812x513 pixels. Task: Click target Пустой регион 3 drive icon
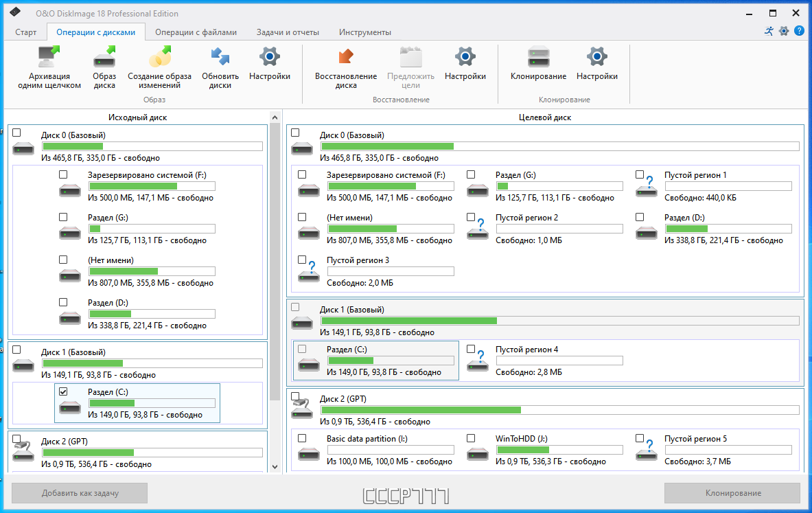[x=309, y=273]
